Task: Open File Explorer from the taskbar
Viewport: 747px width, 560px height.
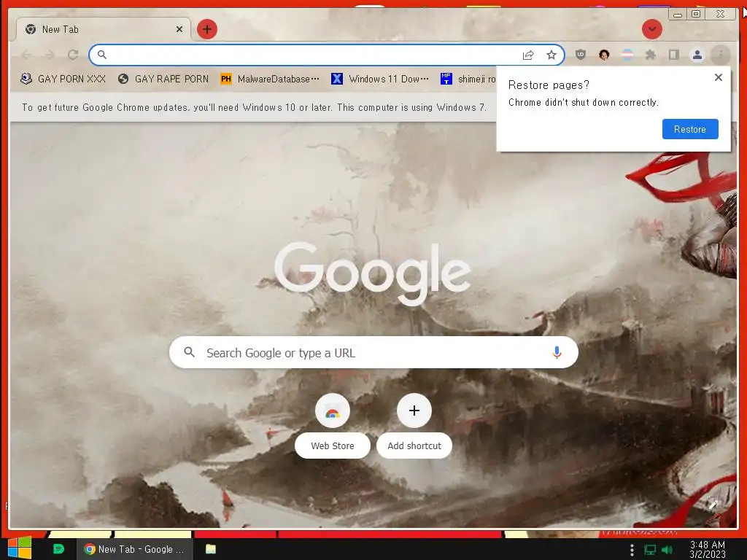Action: click(211, 549)
